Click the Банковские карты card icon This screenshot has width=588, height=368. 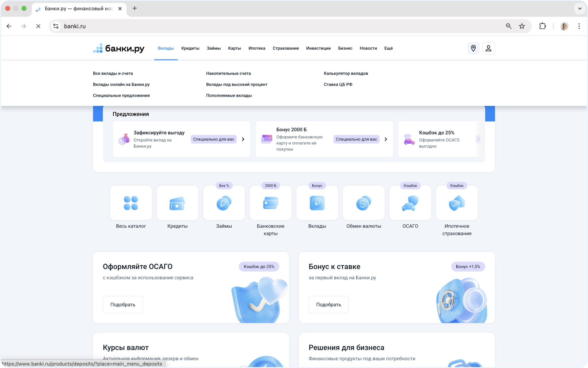(270, 203)
